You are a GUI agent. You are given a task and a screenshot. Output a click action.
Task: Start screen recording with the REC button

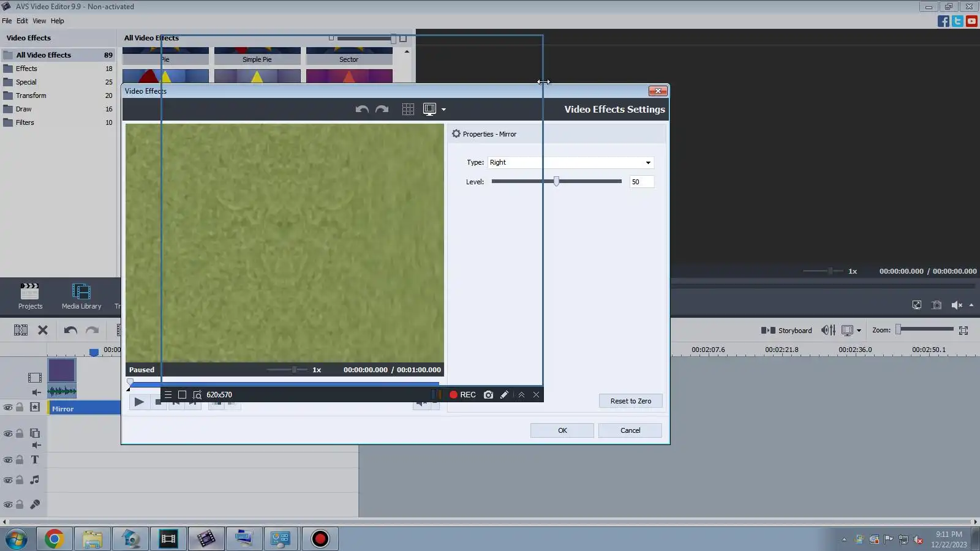tap(462, 395)
